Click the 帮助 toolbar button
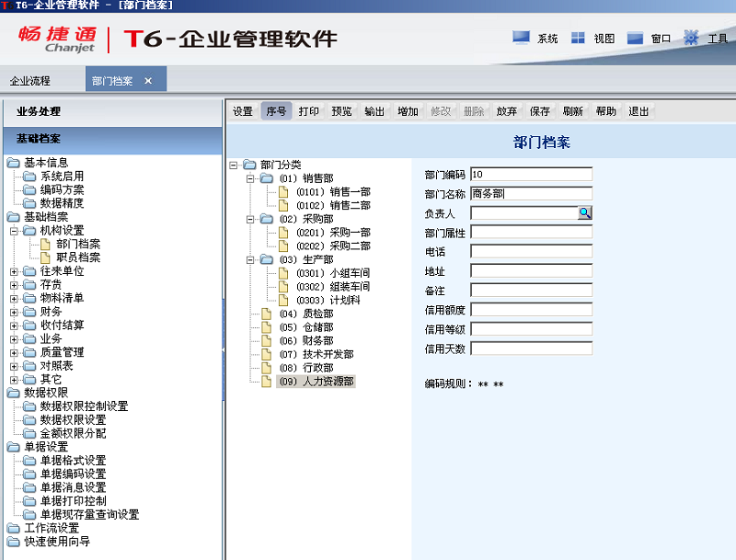Image resolution: width=736 pixels, height=560 pixels. (x=606, y=111)
